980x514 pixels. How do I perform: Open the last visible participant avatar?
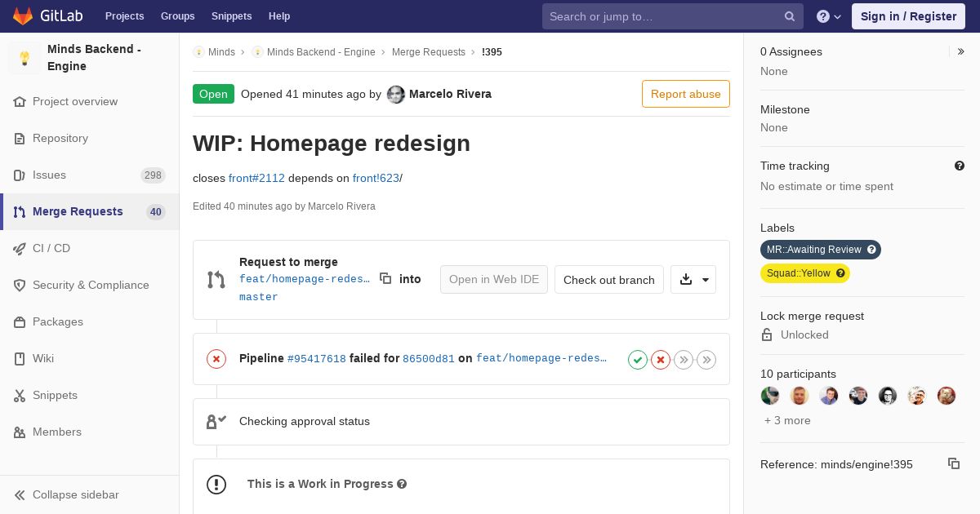[947, 396]
